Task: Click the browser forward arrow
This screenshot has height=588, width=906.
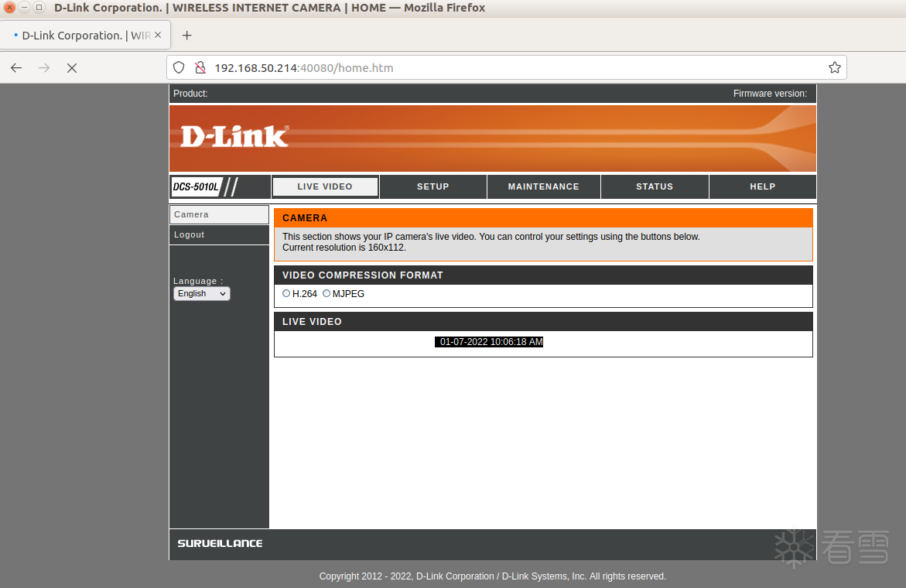Action: [x=44, y=68]
